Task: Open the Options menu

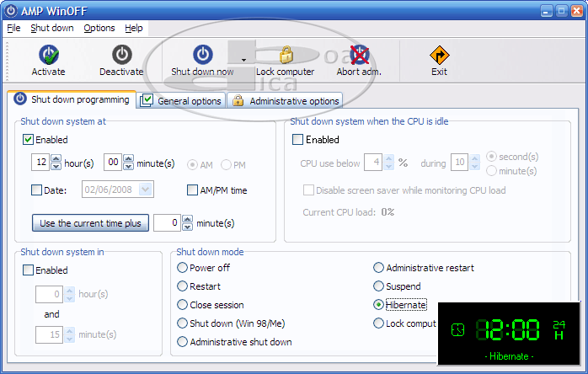Action: tap(99, 28)
